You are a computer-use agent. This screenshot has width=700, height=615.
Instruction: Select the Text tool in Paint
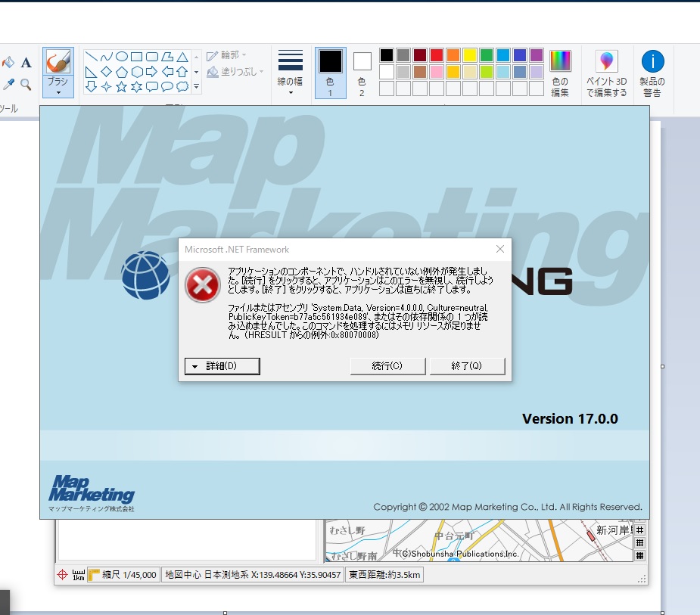point(26,63)
